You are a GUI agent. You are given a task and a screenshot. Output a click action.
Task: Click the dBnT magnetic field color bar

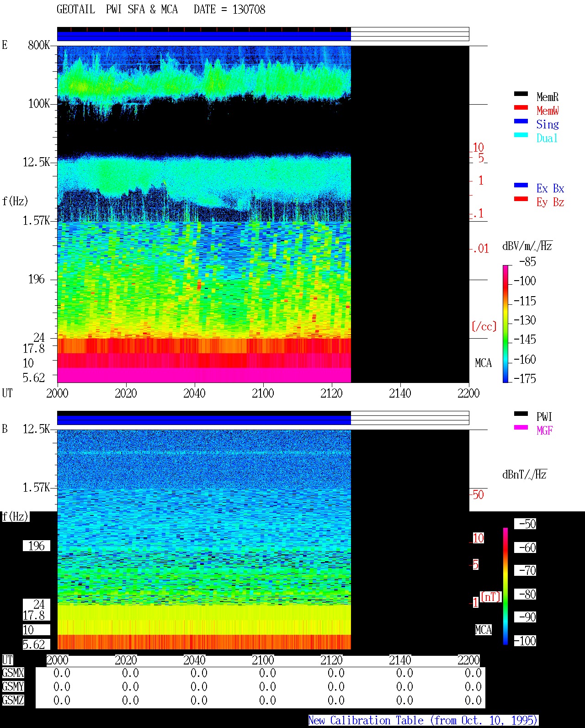tap(505, 586)
